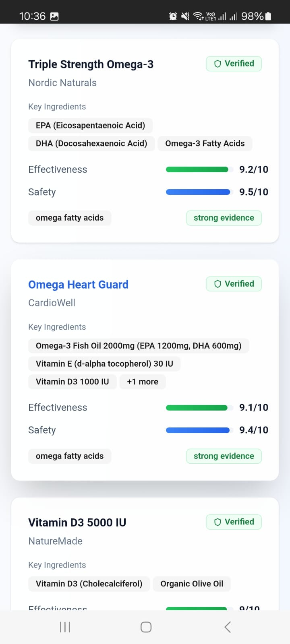Select the Vitamin D3 5000 IU title
Image resolution: width=290 pixels, height=644 pixels.
point(77,522)
